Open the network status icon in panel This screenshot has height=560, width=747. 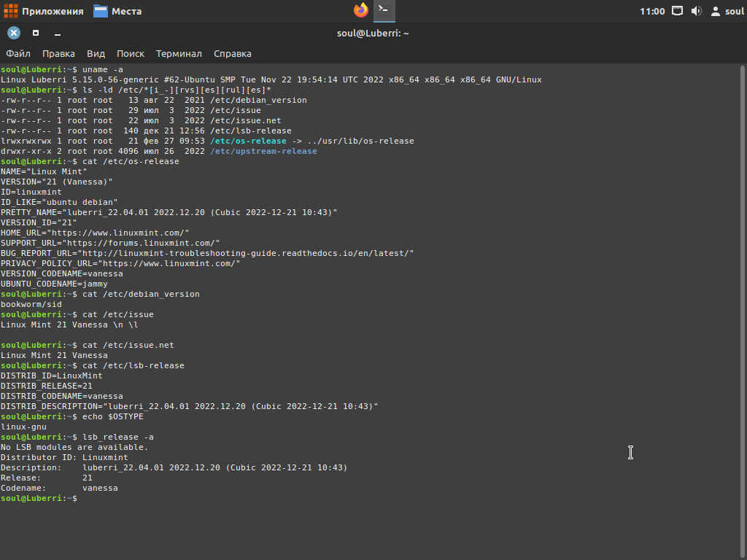(x=677, y=11)
